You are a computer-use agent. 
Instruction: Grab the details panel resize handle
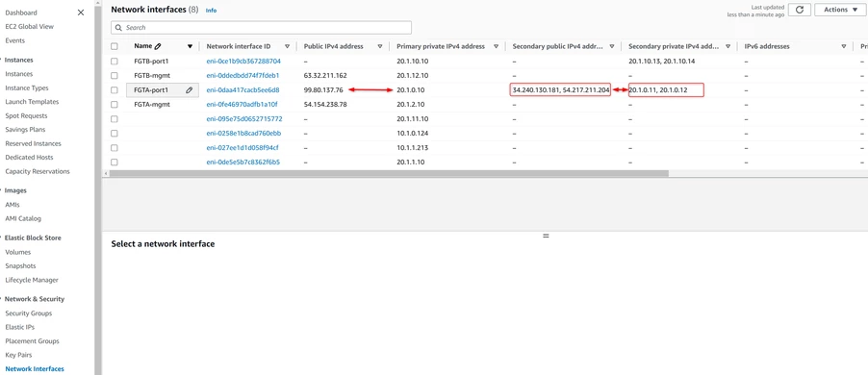click(546, 236)
